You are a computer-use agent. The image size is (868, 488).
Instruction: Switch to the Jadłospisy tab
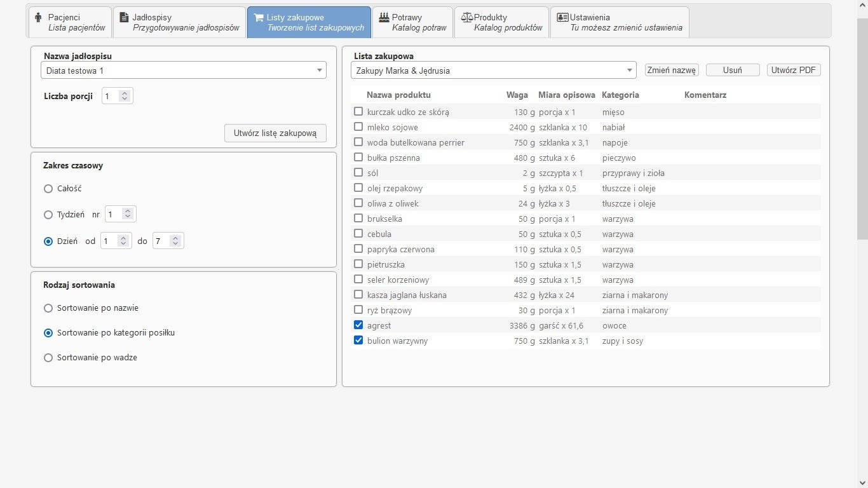pos(179,22)
